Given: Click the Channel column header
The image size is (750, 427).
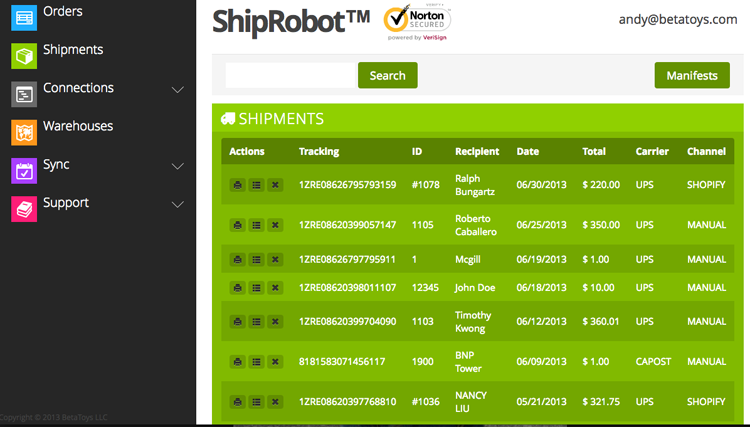Looking at the screenshot, I should coord(706,152).
